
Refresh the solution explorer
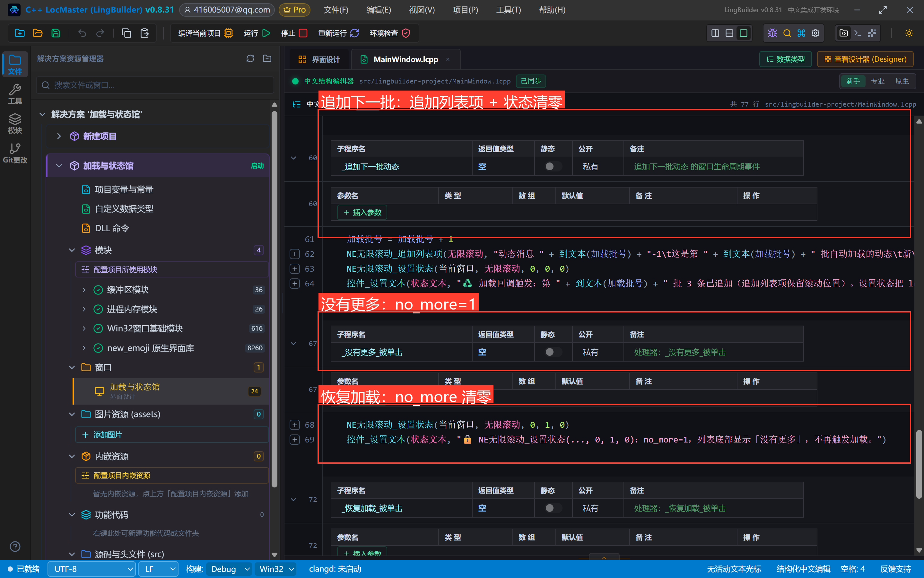[250, 58]
